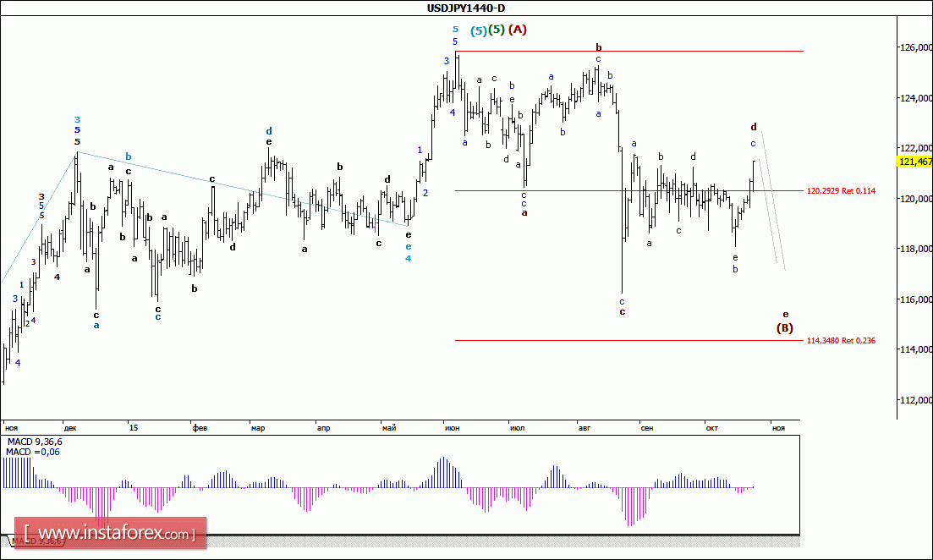Click the 'апр' date axis label

coord(323,428)
